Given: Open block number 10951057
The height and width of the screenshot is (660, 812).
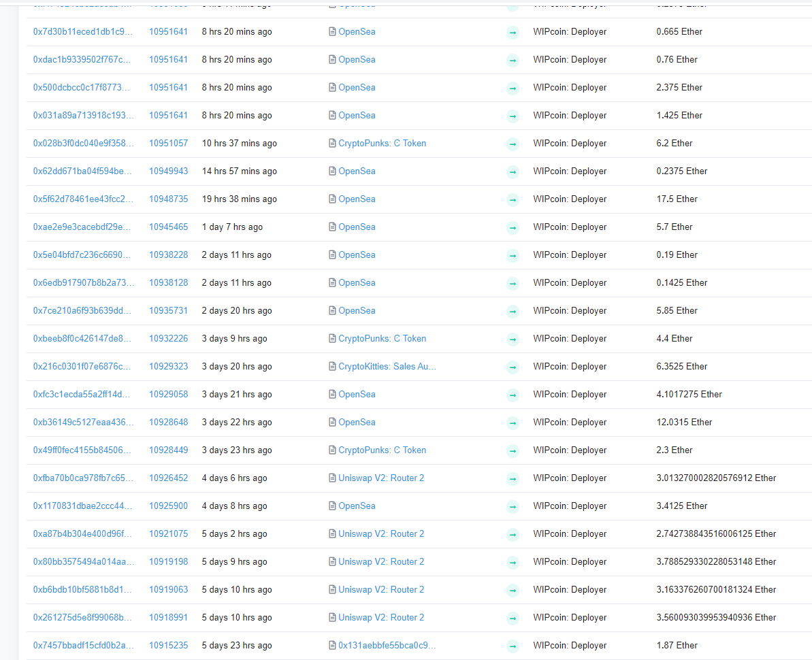Looking at the screenshot, I should click(168, 144).
